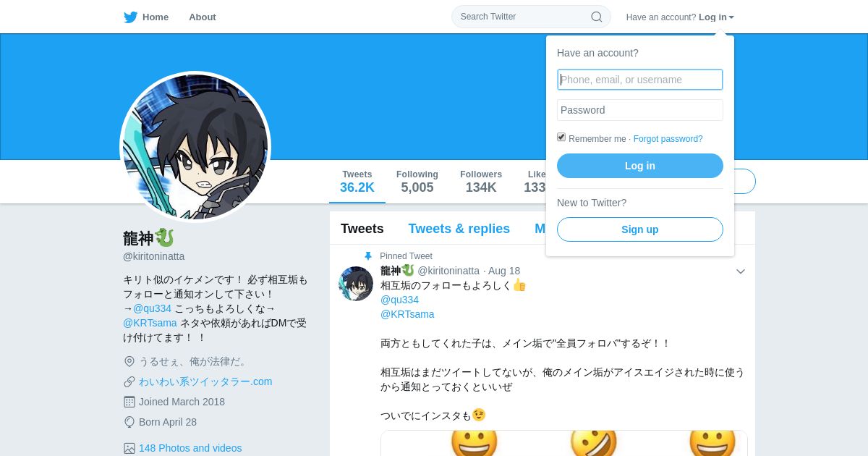Screen dimensions: 868x456
Task: Click the link chain icon beside website
Action: coord(129,381)
